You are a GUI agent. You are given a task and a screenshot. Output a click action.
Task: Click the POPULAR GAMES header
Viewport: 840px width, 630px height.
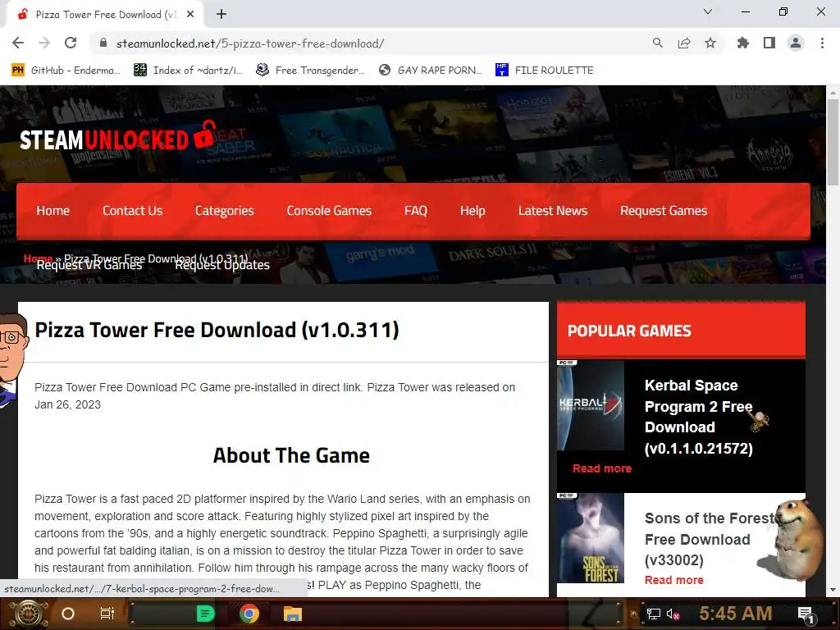(629, 331)
